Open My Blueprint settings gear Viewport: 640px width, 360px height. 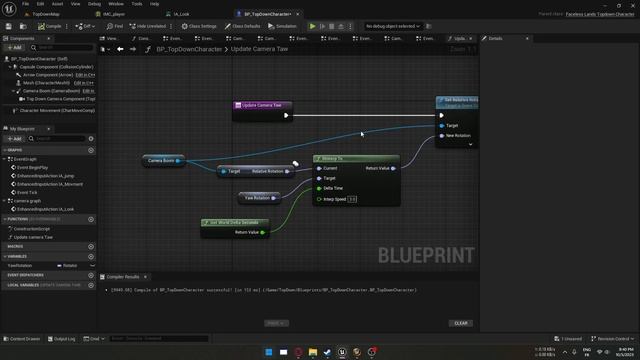click(91, 139)
